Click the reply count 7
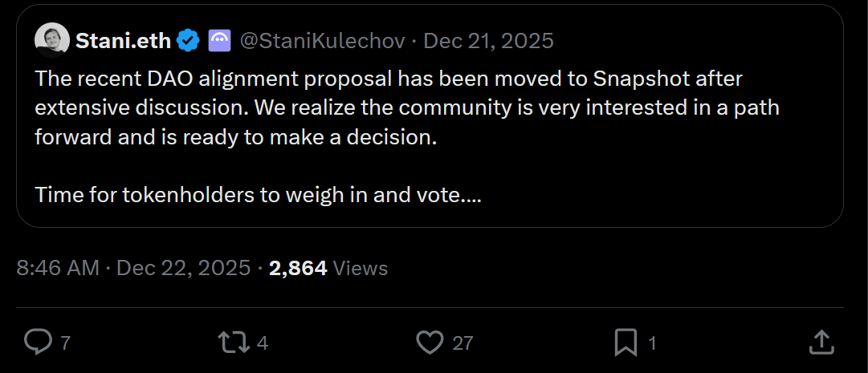This screenshot has width=868, height=373. pos(65,343)
